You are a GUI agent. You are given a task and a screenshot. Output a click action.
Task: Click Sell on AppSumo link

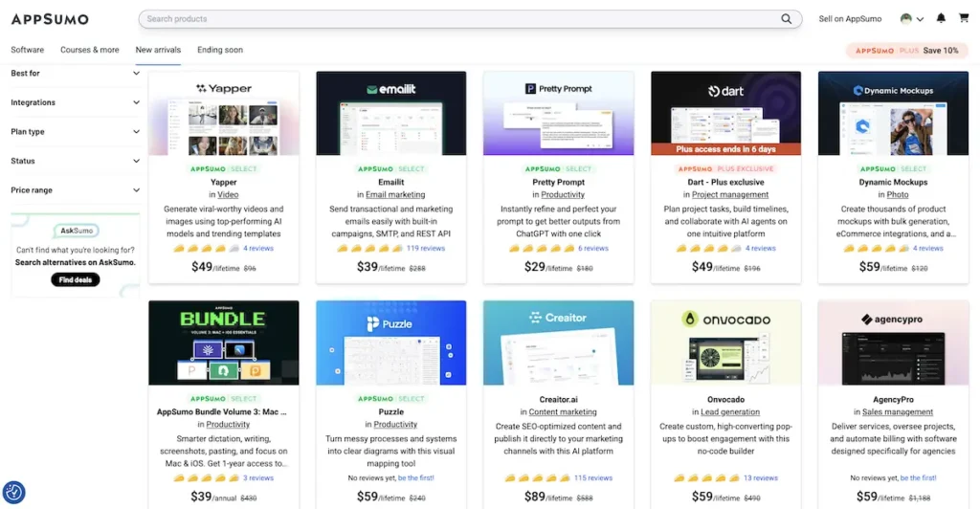(850, 19)
